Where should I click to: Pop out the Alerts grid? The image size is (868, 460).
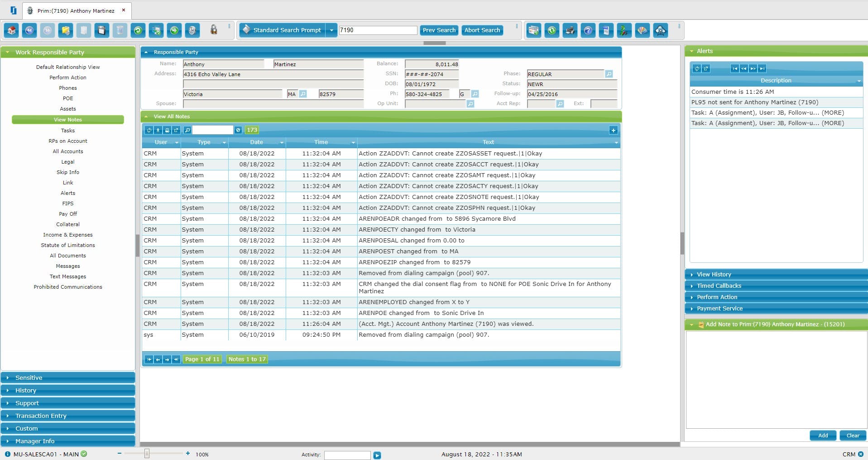tap(706, 68)
